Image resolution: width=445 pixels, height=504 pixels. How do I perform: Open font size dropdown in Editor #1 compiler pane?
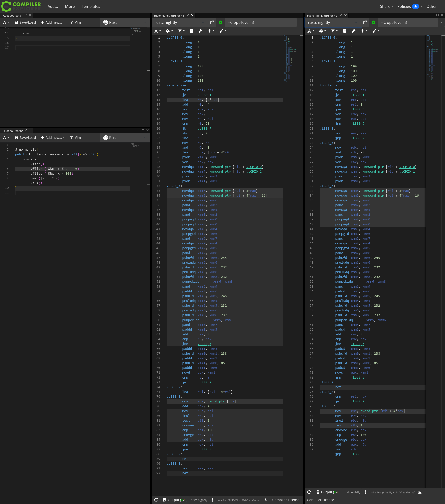pyautogui.click(x=157, y=31)
